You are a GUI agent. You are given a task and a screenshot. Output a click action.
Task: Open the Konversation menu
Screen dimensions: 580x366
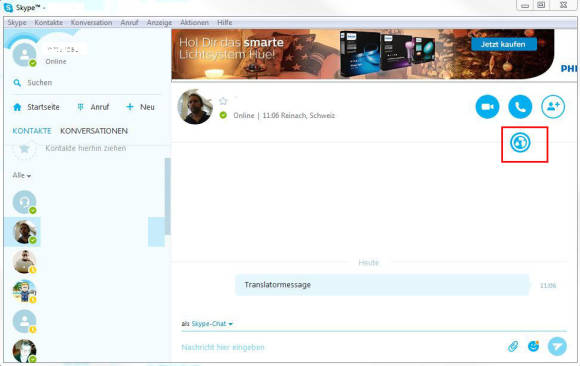[x=91, y=23]
